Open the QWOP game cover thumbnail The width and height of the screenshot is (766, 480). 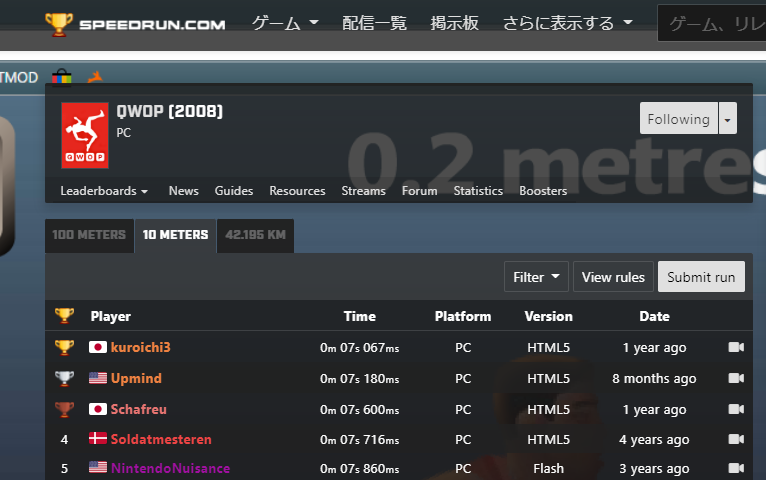pyautogui.click(x=85, y=135)
